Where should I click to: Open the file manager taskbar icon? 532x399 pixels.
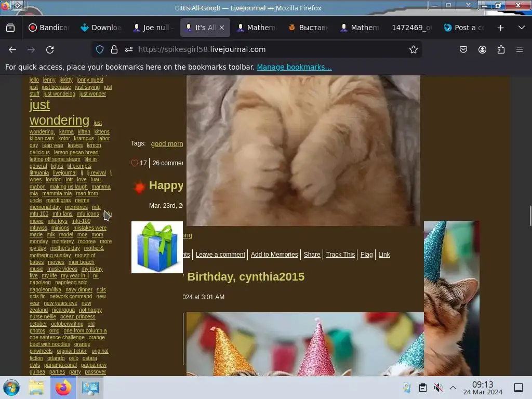(x=36, y=388)
